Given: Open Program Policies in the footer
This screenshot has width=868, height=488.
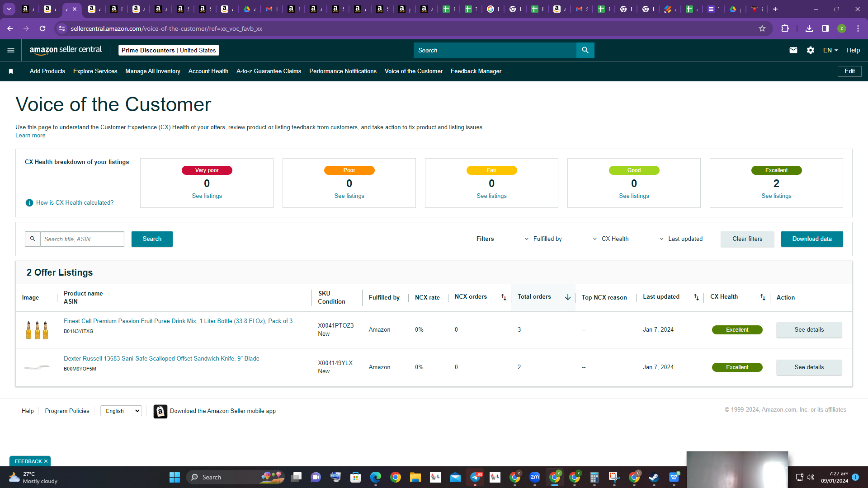Looking at the screenshot, I should point(67,411).
